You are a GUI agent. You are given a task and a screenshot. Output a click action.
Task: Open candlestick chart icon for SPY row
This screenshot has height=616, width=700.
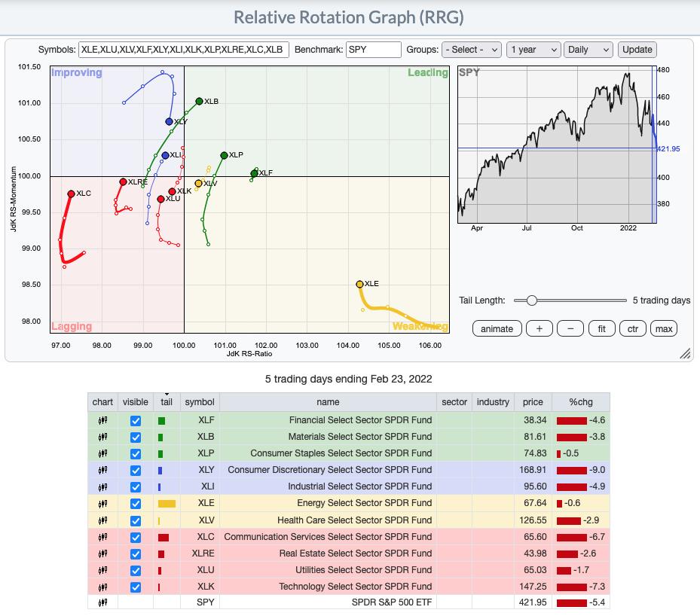[x=102, y=602]
